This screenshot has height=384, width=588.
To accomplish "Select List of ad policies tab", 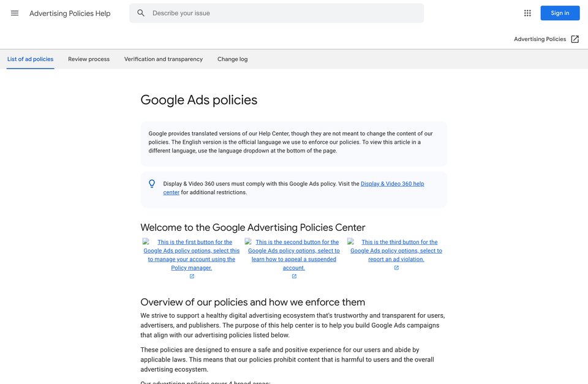I will pos(31,59).
